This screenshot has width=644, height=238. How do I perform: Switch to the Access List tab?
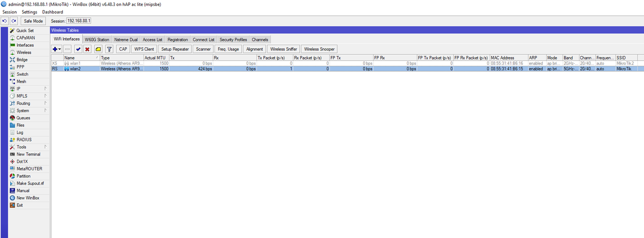(x=152, y=39)
